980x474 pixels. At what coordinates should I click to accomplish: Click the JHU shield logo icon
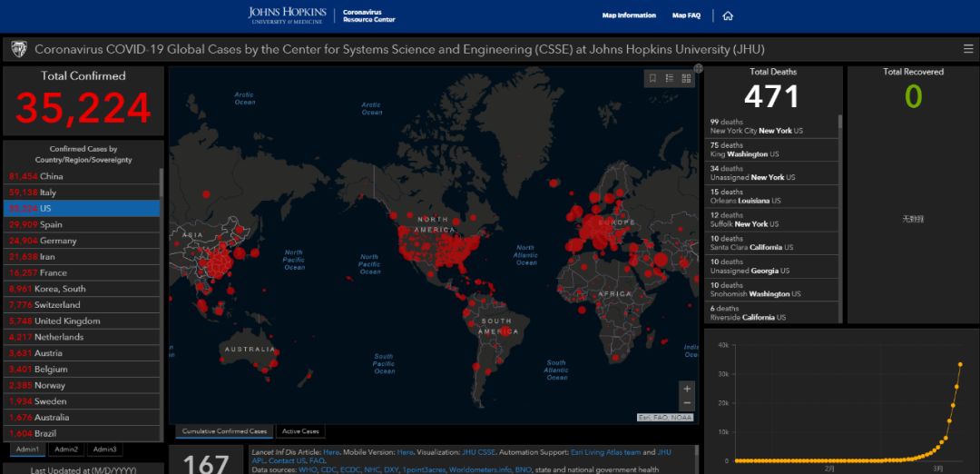coord(19,49)
